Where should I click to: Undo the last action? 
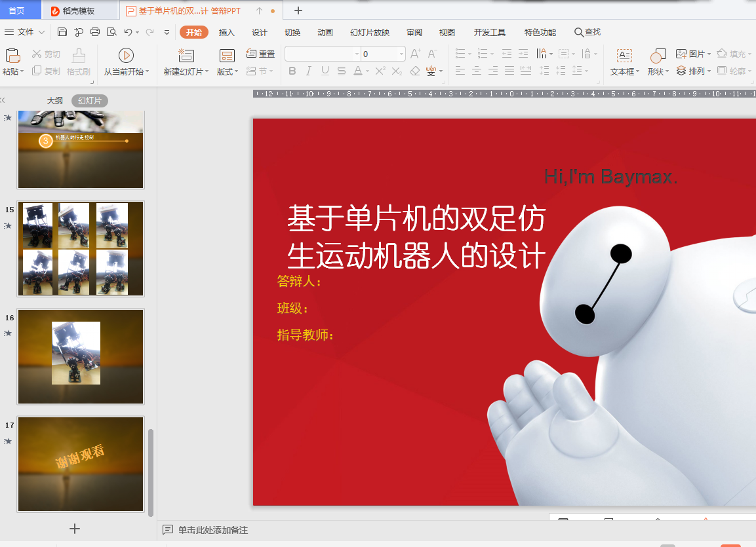point(128,32)
